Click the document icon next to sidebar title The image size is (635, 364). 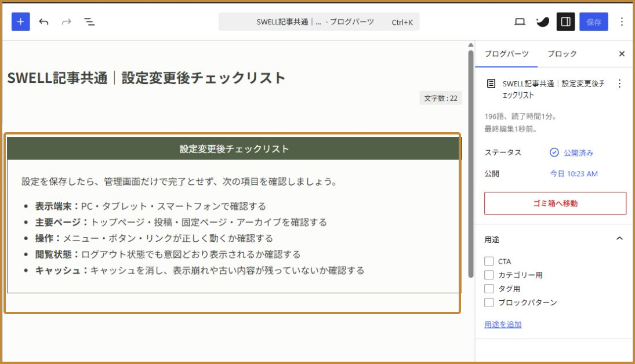[x=491, y=84]
